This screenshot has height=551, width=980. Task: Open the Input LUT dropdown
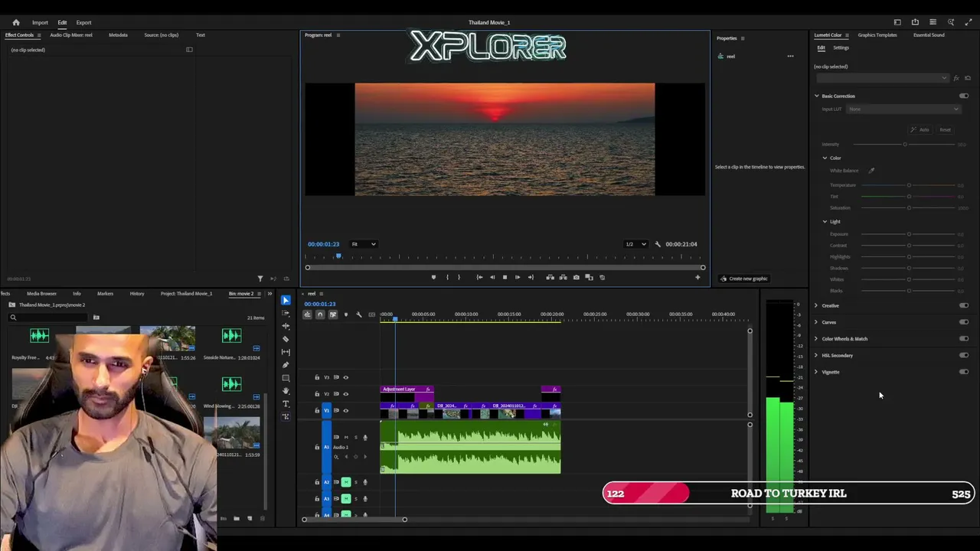click(903, 109)
